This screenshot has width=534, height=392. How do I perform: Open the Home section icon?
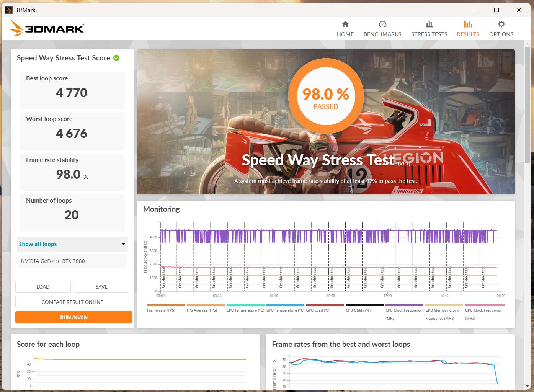pos(345,24)
